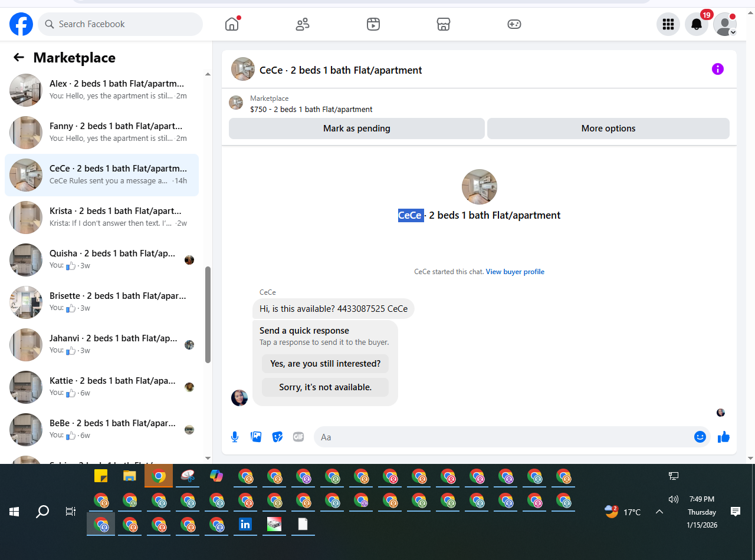This screenshot has width=755, height=560.
Task: Click the list scroll-down arrow
Action: coord(208,458)
